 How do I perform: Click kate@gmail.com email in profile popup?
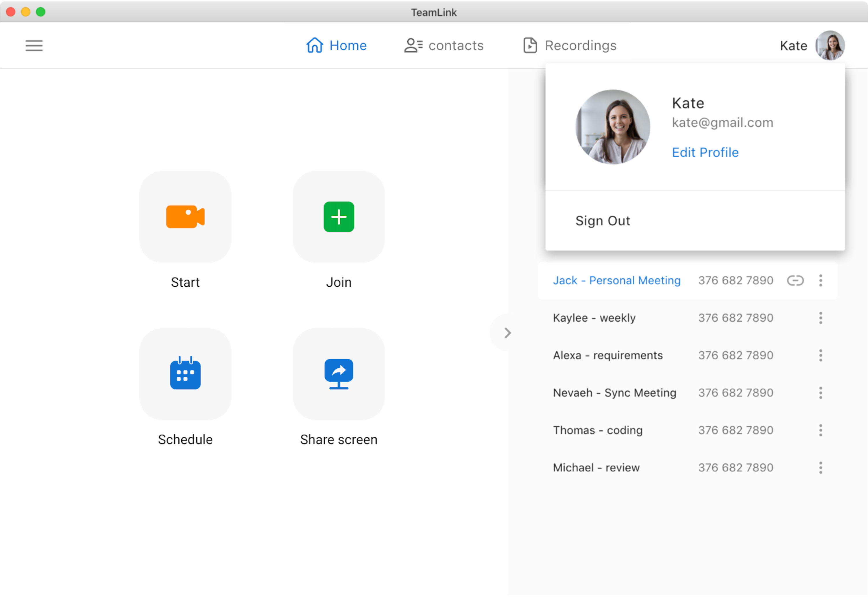[x=722, y=123]
